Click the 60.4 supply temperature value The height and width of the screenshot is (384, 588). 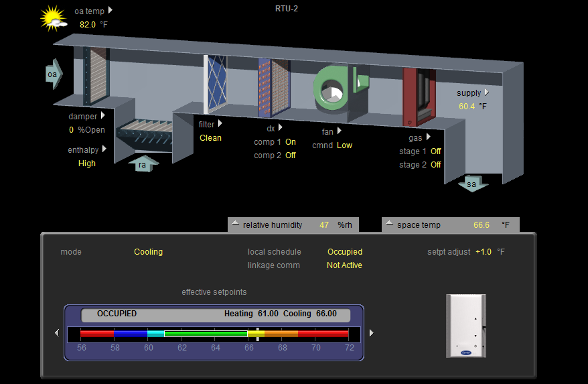tap(467, 107)
